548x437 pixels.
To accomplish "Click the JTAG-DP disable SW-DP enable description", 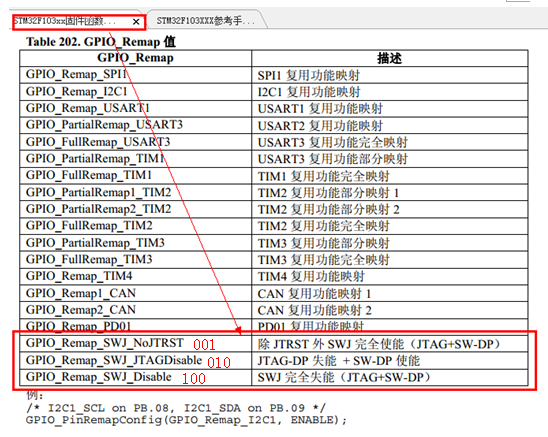I will (x=338, y=360).
